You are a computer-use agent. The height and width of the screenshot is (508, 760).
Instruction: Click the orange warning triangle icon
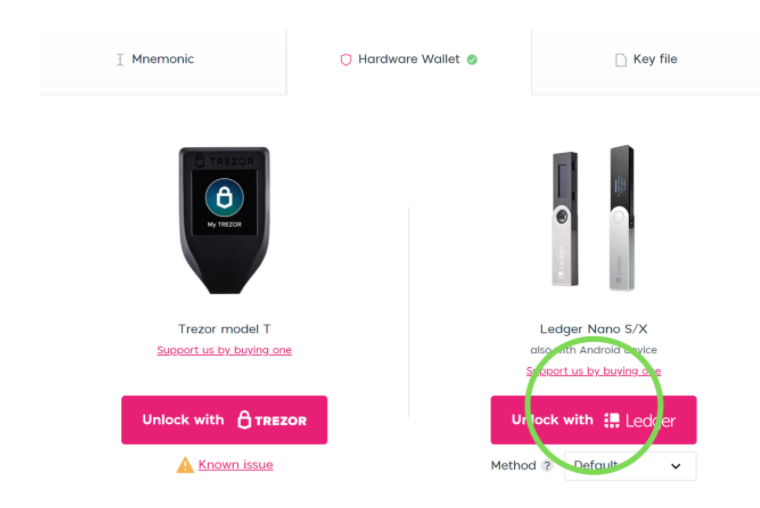coord(185,465)
